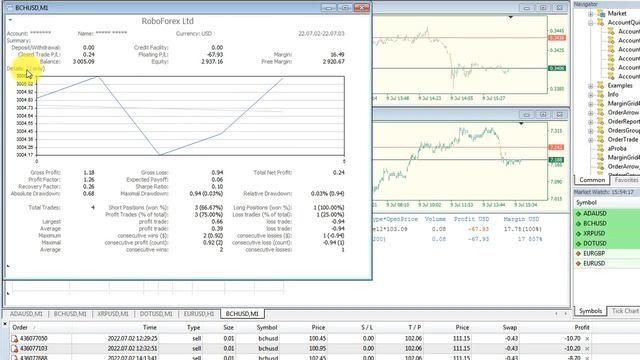Expand the OrderTrade node
This screenshot has height=360, width=640.
tap(591, 140)
